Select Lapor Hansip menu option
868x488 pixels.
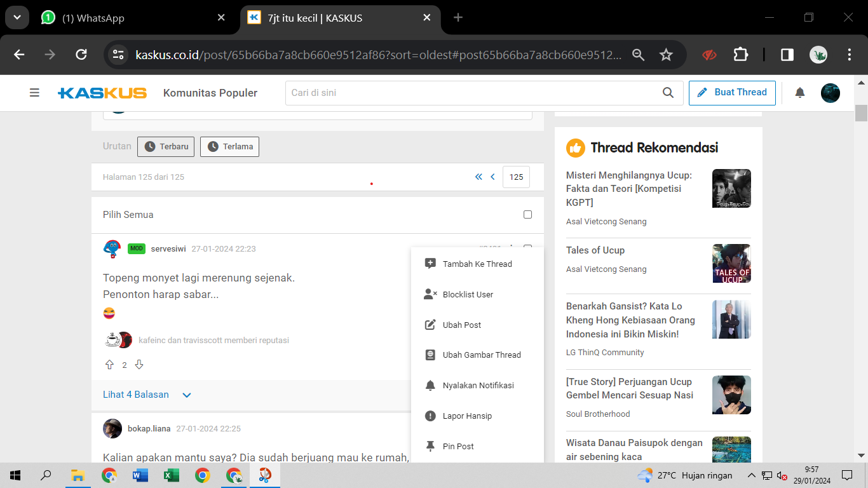(467, 416)
